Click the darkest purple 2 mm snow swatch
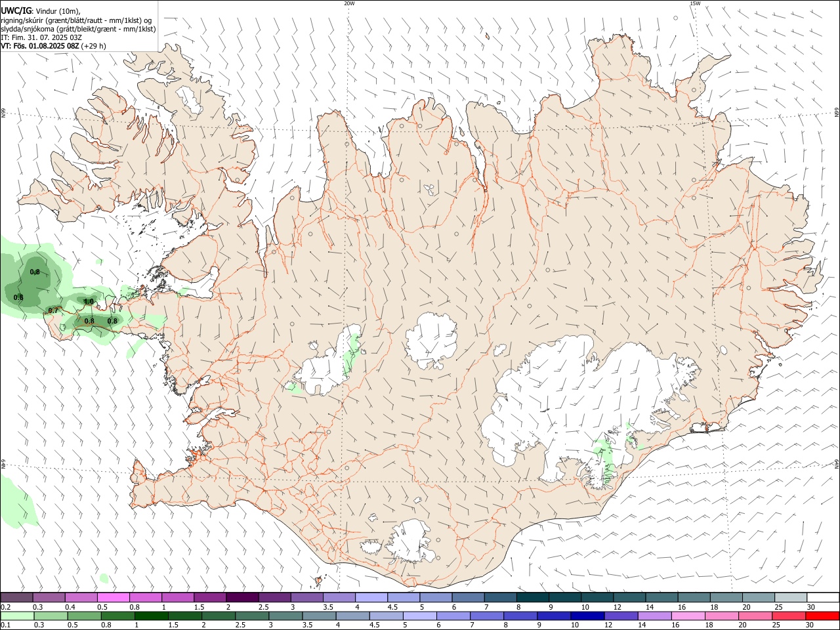 [x=242, y=597]
